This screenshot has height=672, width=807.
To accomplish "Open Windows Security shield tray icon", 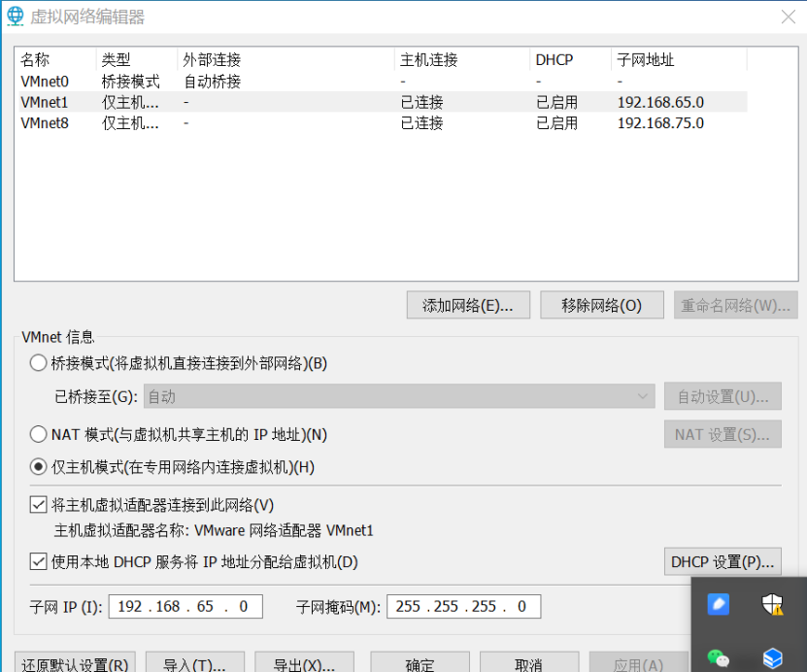I will tap(772, 604).
